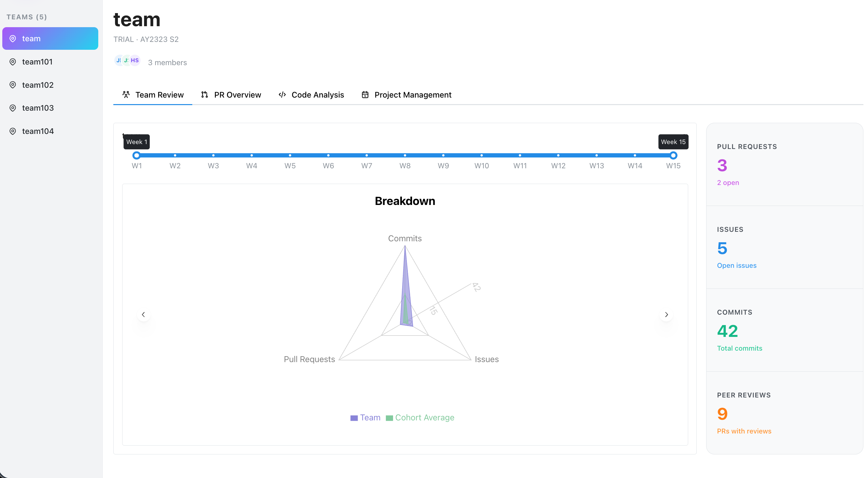Click the Commits axis label on radar chart
The height and width of the screenshot is (478, 868).
click(405, 238)
